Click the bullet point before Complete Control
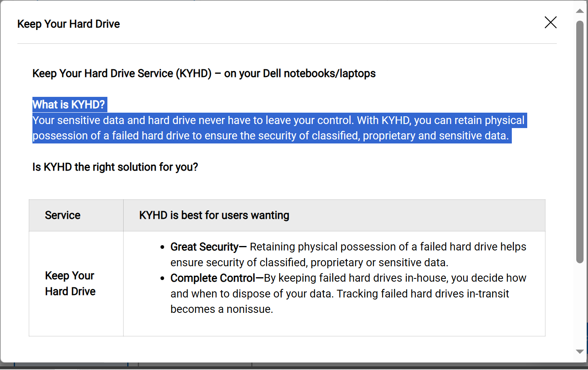 163,278
